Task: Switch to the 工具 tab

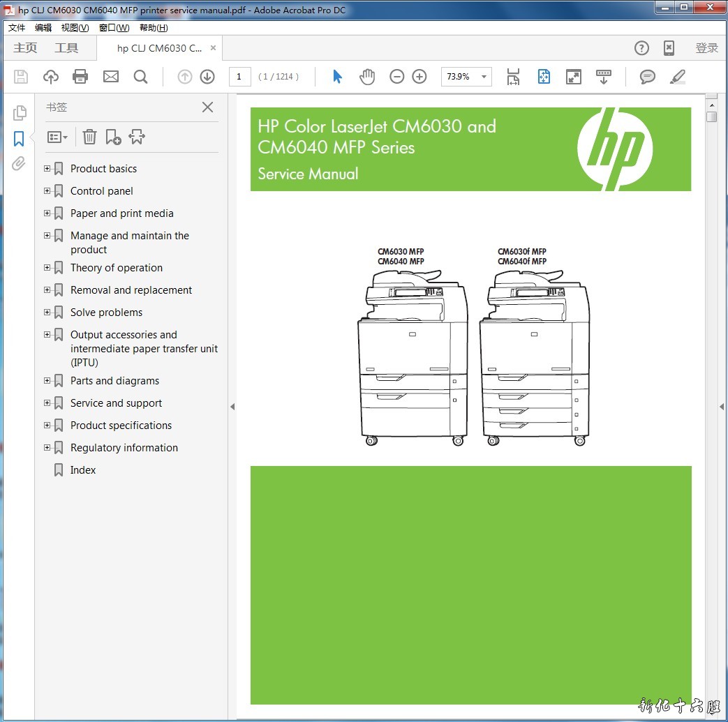Action: point(66,48)
